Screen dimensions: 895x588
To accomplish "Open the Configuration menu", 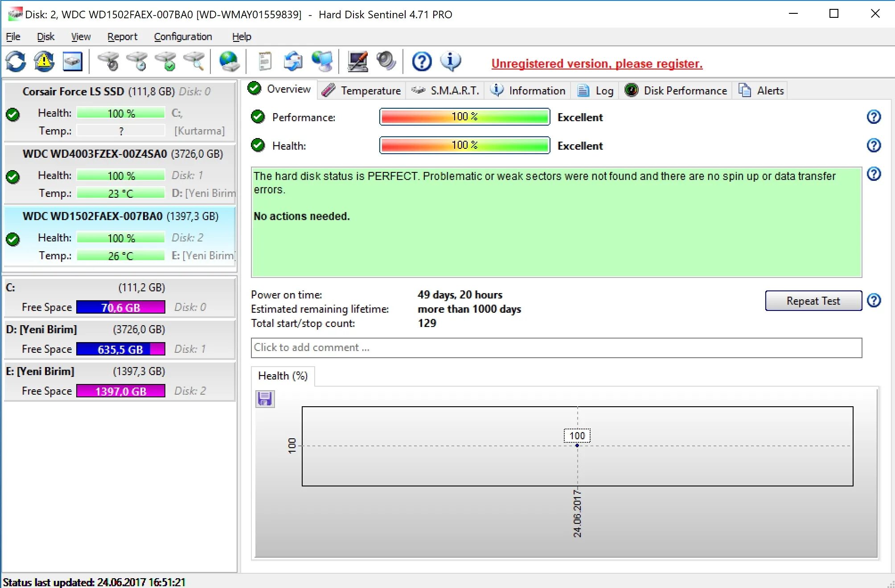I will [183, 37].
